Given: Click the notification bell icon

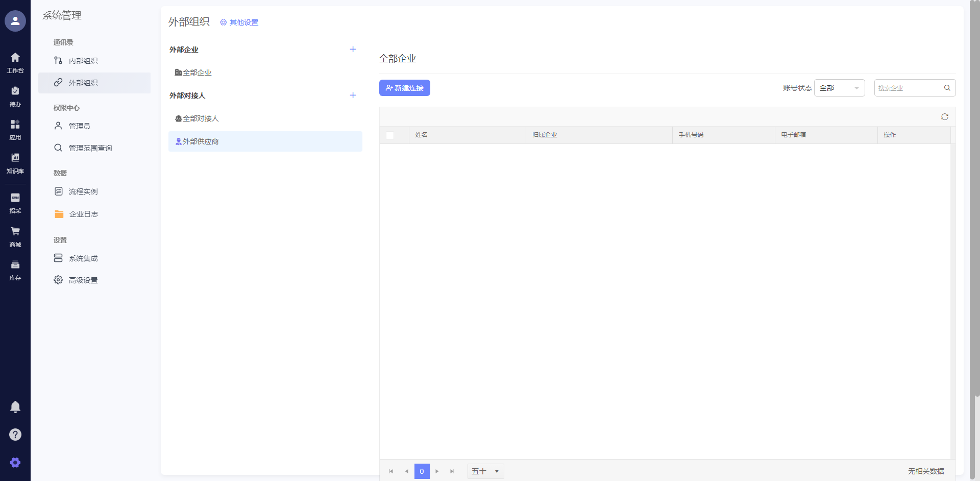Looking at the screenshot, I should (x=15, y=407).
